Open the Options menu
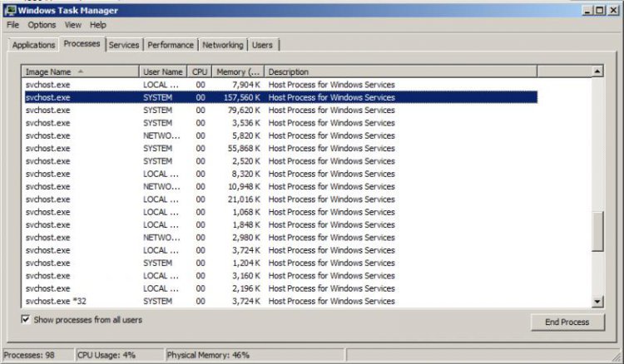The width and height of the screenshot is (624, 364). [42, 25]
